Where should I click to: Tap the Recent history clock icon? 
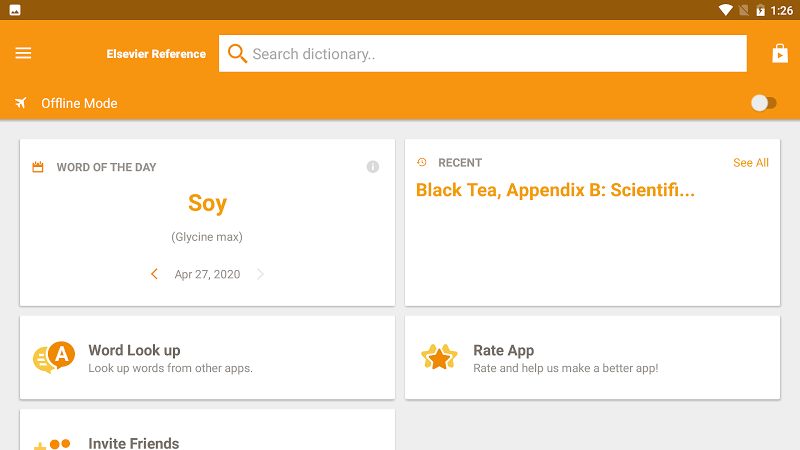click(x=421, y=162)
